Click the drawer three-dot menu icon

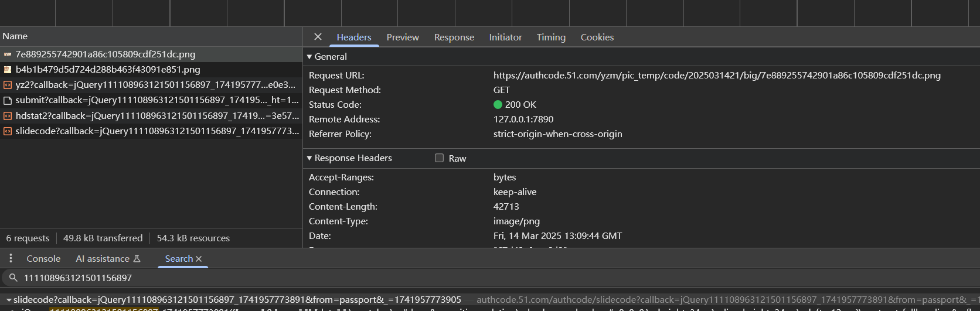[11, 258]
